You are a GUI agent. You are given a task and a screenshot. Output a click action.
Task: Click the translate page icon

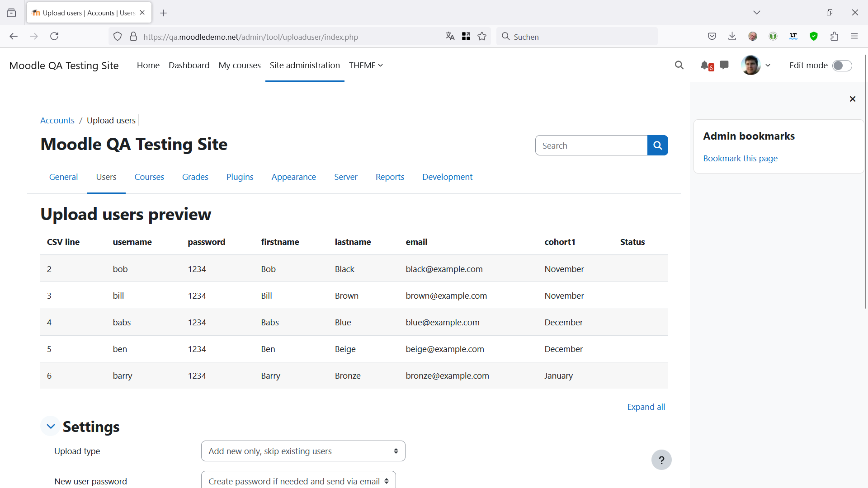point(450,37)
